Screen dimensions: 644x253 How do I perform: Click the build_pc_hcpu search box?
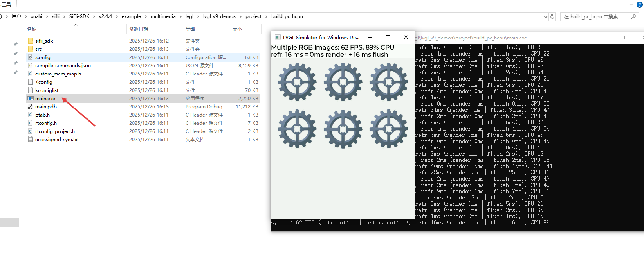594,16
